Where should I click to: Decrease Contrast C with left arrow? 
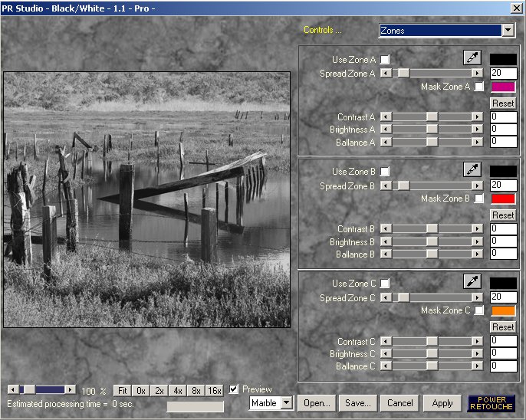[386, 341]
